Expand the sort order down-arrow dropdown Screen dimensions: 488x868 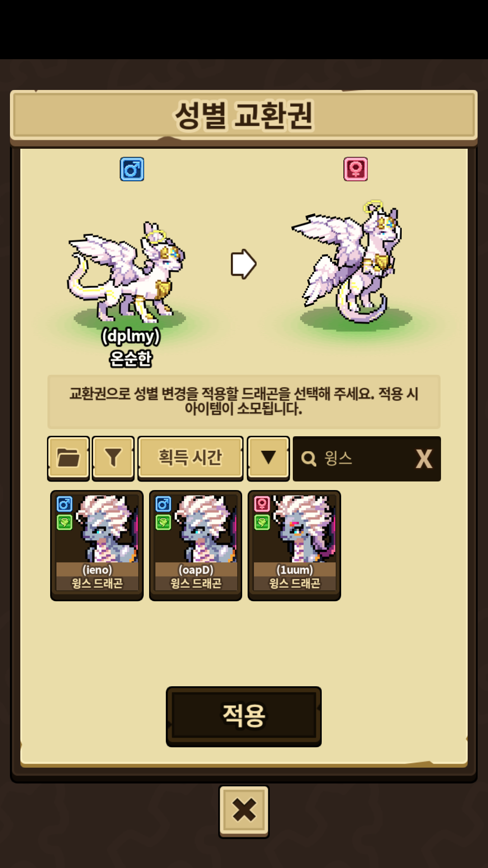[x=268, y=458]
